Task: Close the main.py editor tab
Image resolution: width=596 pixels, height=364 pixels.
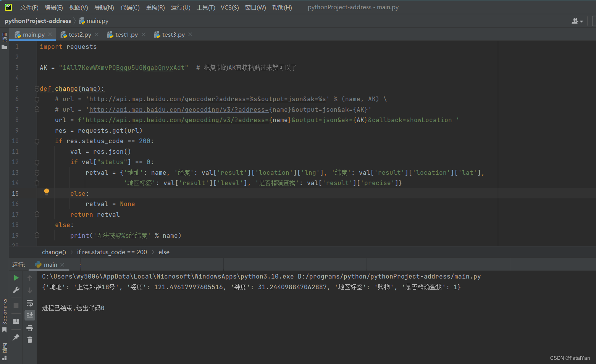Action: pos(50,34)
